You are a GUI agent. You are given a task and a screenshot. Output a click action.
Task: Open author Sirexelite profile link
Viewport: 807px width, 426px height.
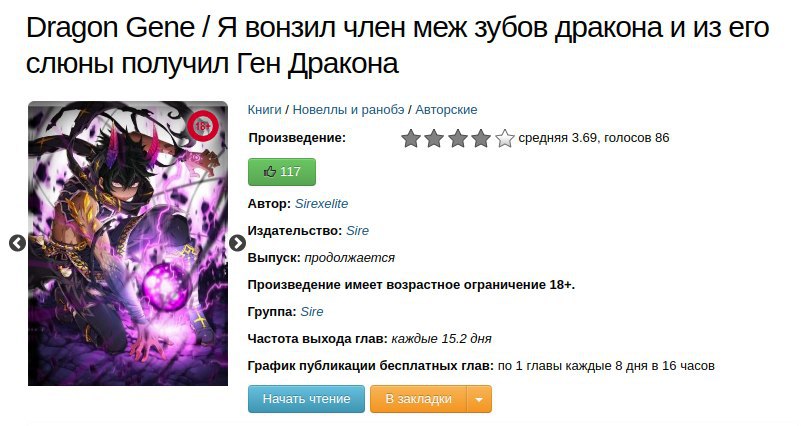(x=322, y=204)
